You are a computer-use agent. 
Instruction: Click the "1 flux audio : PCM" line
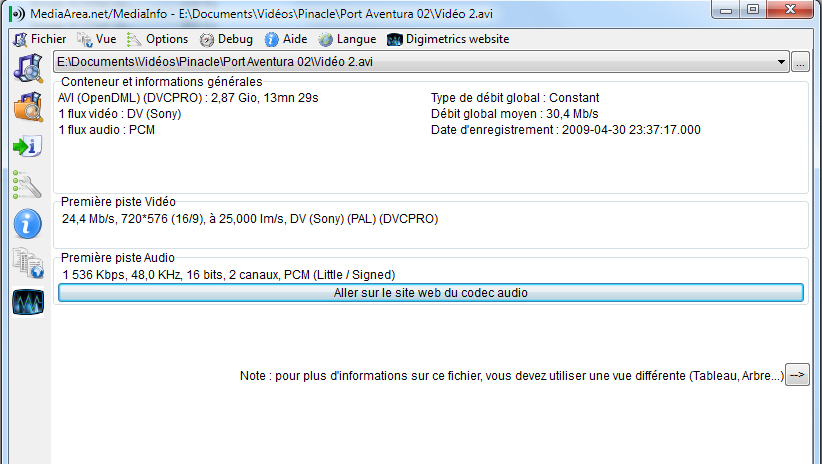106,130
